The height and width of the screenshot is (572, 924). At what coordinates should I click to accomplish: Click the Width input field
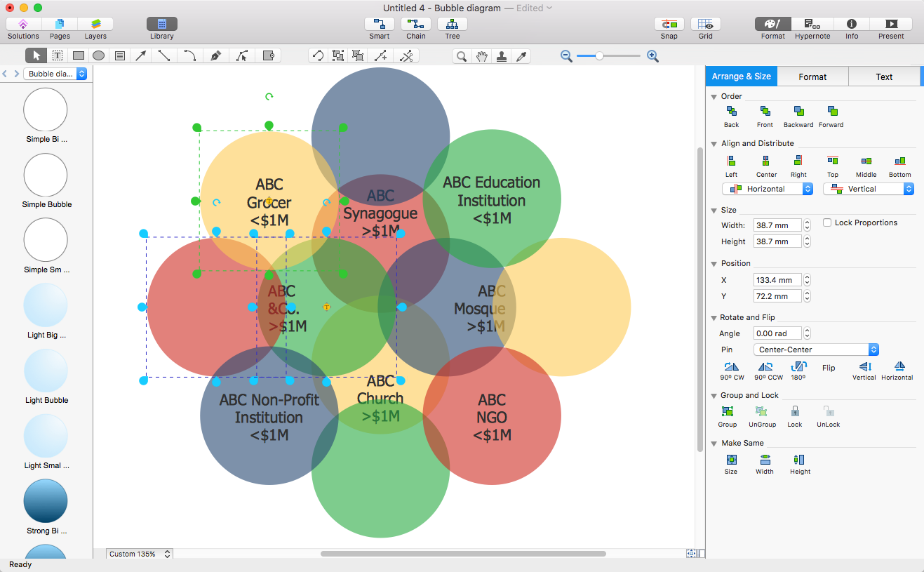[x=777, y=225]
